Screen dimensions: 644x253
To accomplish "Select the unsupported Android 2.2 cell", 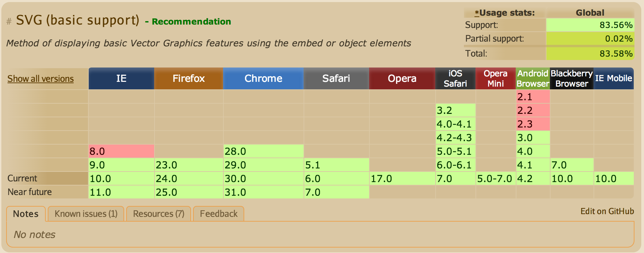I will pos(533,110).
